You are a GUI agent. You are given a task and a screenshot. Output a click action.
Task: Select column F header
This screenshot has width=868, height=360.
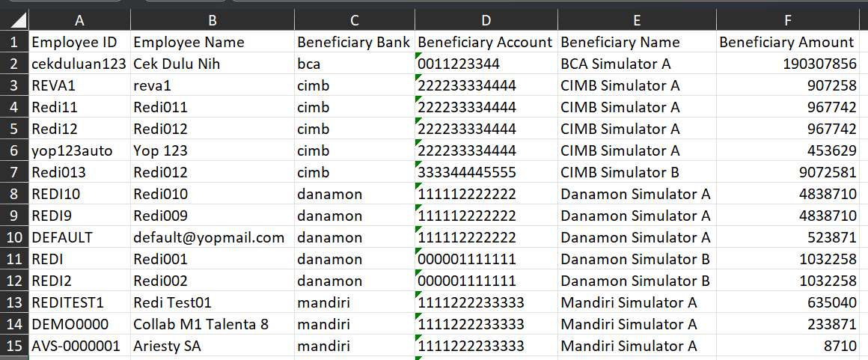point(788,20)
